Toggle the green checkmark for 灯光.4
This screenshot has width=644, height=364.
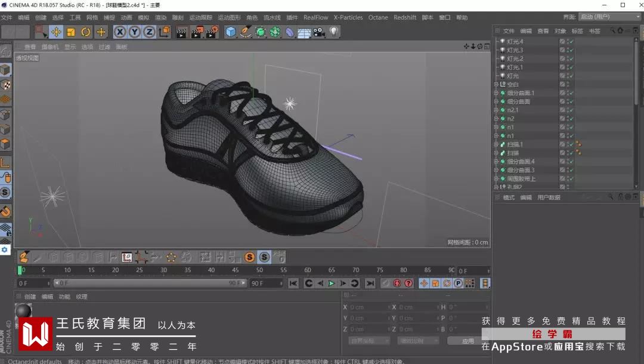tap(571, 42)
